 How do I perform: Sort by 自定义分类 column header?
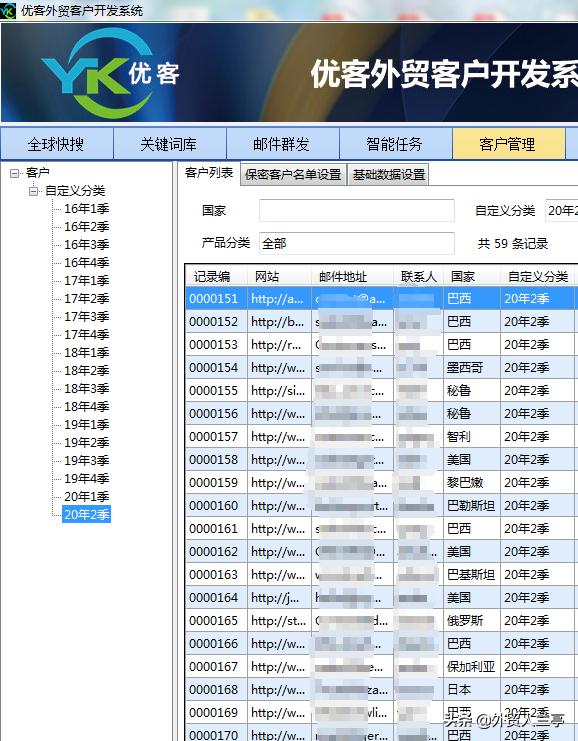coord(538,276)
